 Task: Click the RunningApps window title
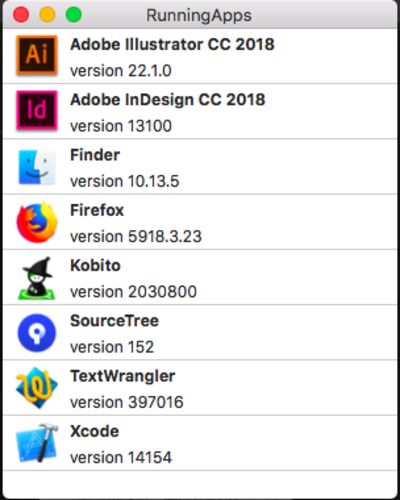click(x=199, y=16)
